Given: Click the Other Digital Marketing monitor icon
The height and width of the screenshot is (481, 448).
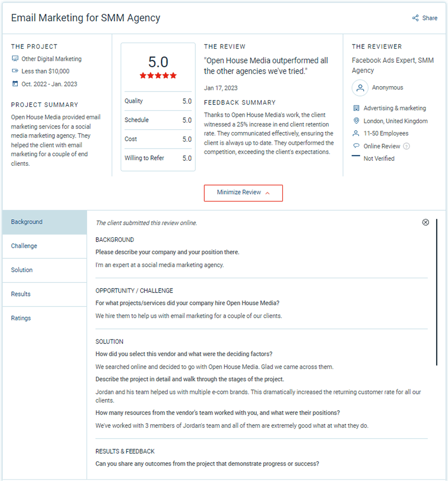Looking at the screenshot, I should (15, 59).
